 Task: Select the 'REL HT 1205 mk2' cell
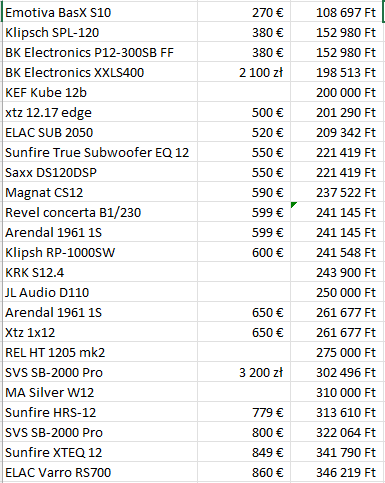click(x=100, y=352)
